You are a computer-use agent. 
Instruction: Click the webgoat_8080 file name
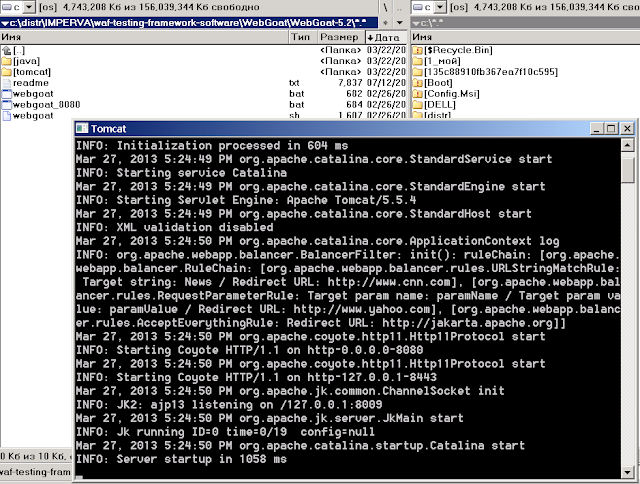point(47,105)
